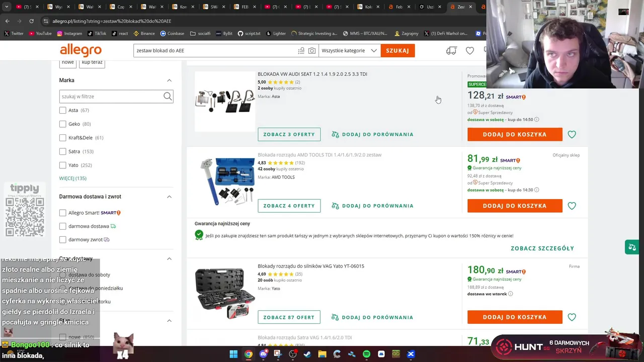Collapse the filter section chevron below 'Czas dostawy'
Viewport: 644px width, 362px height.
coord(169,321)
